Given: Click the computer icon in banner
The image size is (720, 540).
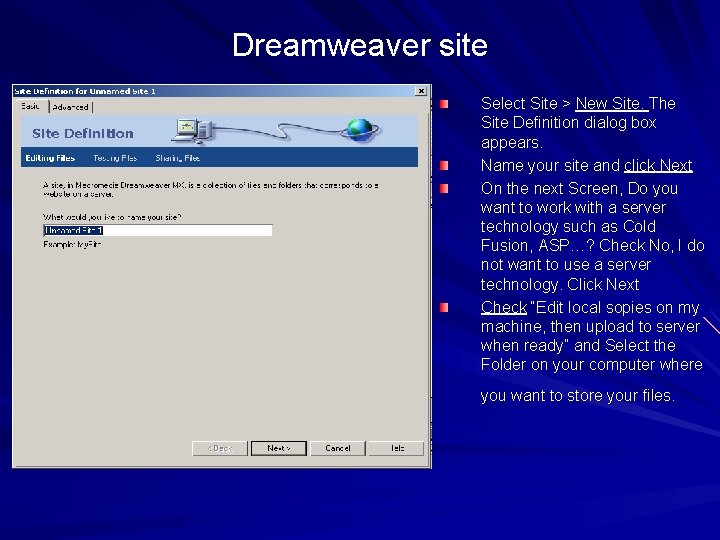Looking at the screenshot, I should 192,130.
